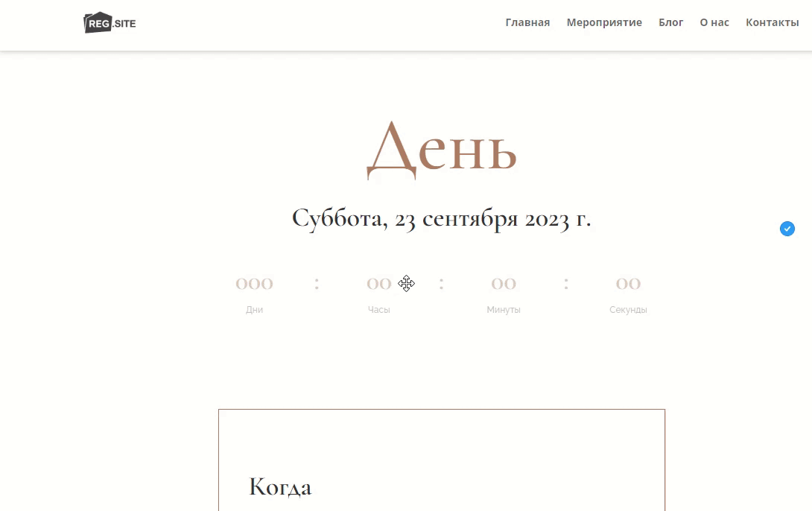
Task: Click the REG.SITE logo
Action: click(x=110, y=23)
